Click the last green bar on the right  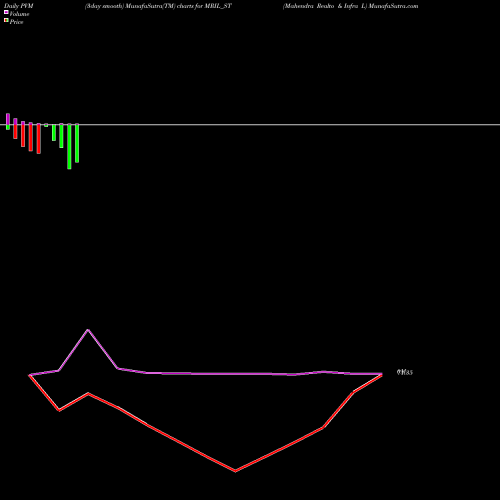click(x=77, y=143)
